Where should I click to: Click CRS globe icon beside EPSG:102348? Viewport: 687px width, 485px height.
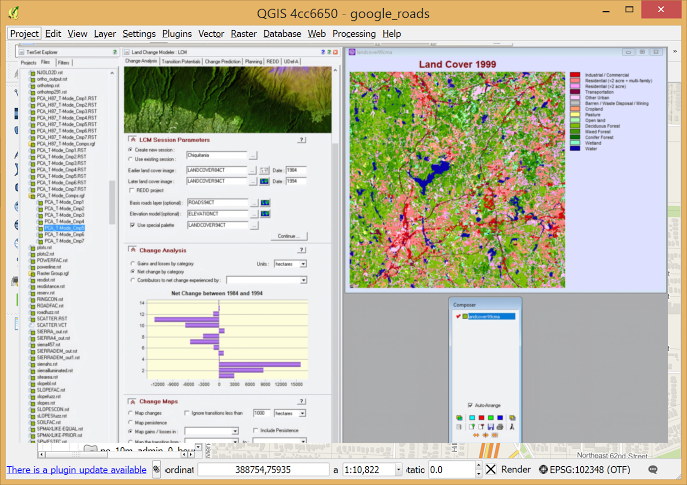[543, 470]
